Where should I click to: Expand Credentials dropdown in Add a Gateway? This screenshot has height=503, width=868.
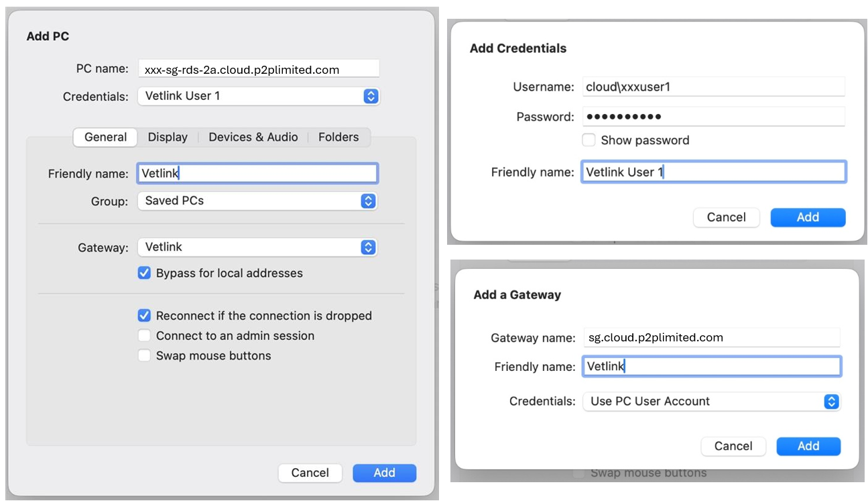click(710, 402)
